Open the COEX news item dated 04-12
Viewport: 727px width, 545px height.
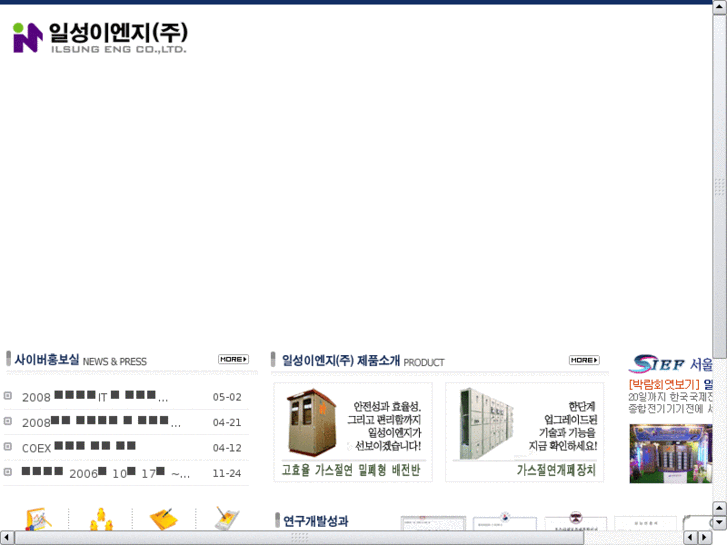click(x=79, y=448)
